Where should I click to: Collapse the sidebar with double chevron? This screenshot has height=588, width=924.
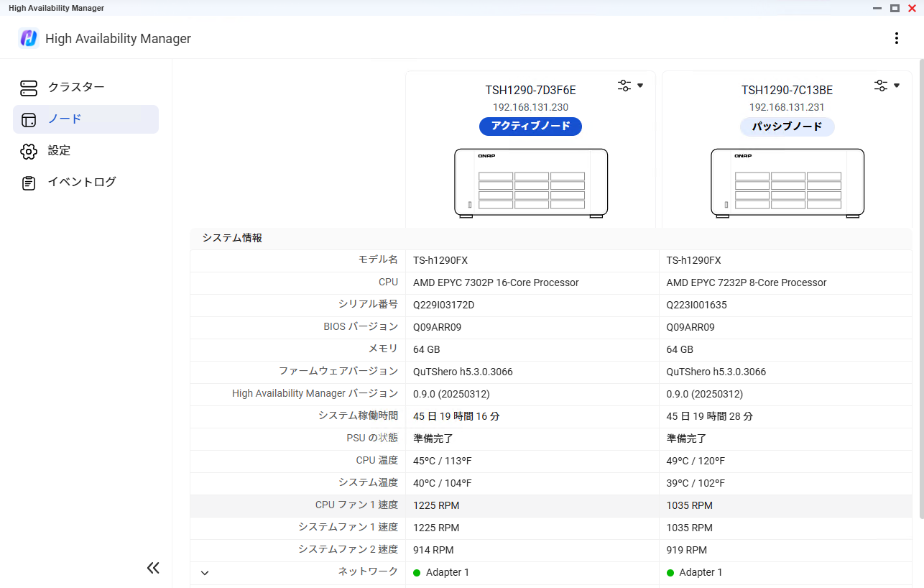tap(153, 568)
